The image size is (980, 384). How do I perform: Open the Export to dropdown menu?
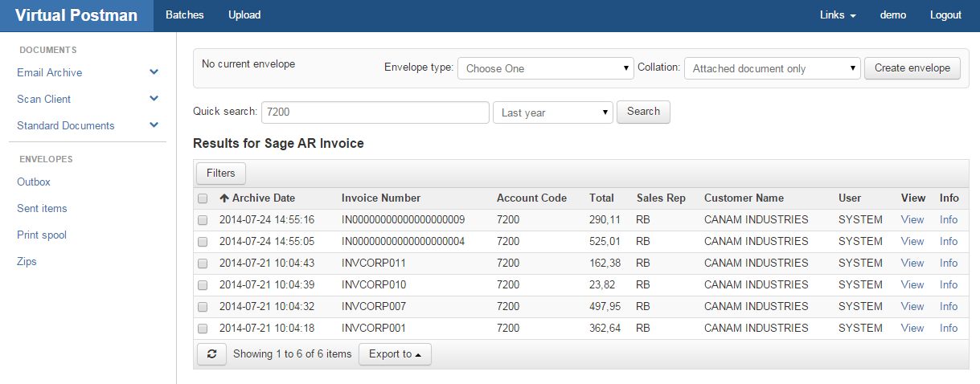(x=395, y=354)
